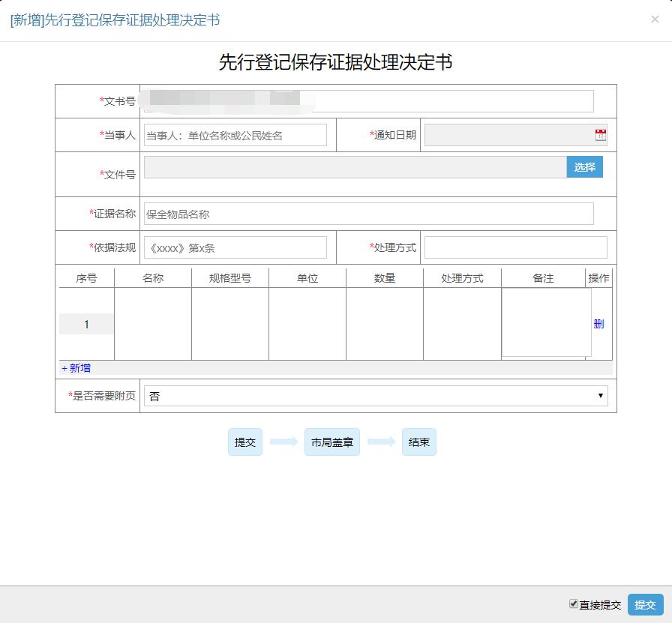Screen dimensions: 672x623
Task: Open the calendar icon for 通知日期
Action: point(601,134)
